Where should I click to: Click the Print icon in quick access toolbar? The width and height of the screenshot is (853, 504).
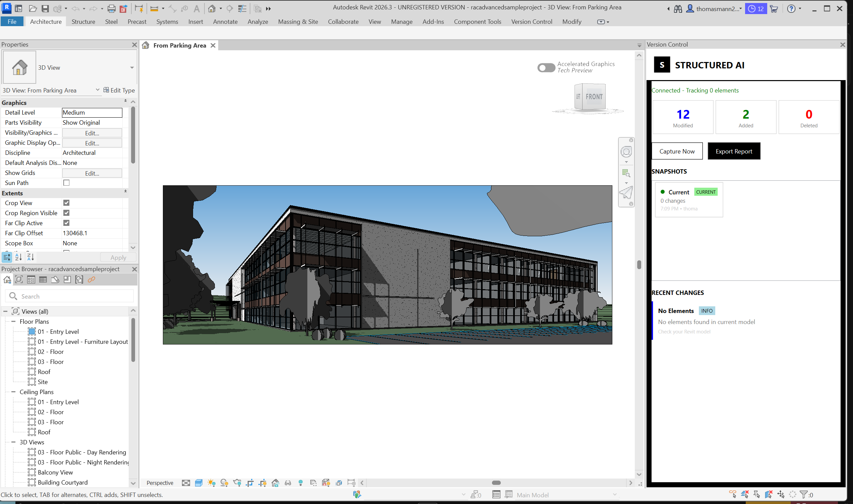pos(111,9)
